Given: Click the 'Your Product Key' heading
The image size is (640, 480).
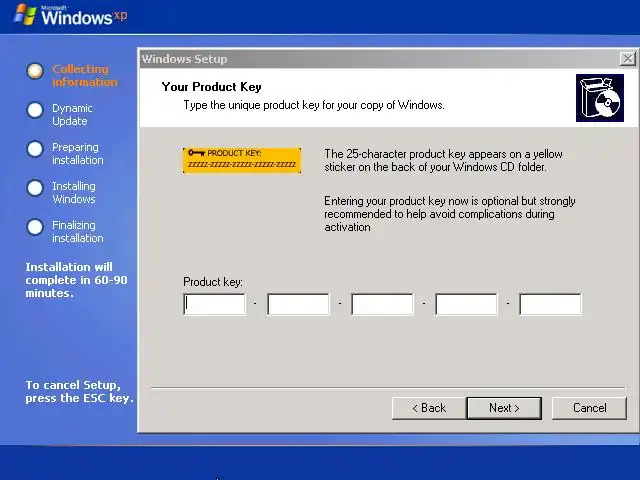Looking at the screenshot, I should pos(211,87).
